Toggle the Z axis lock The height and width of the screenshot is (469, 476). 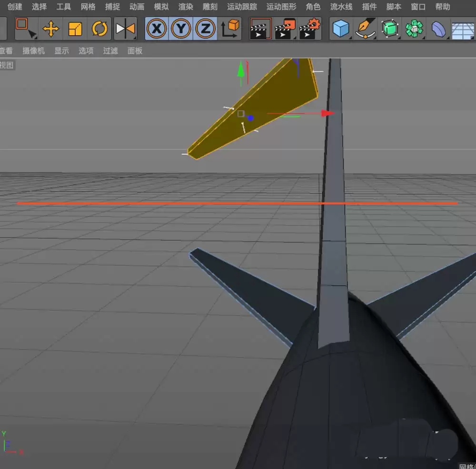[x=206, y=29]
